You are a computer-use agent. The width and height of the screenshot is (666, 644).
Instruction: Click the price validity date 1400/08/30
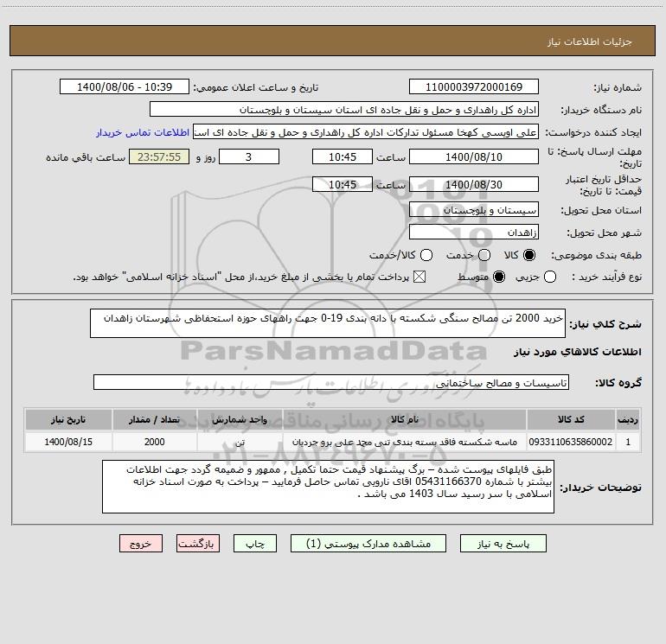pyautogui.click(x=474, y=184)
